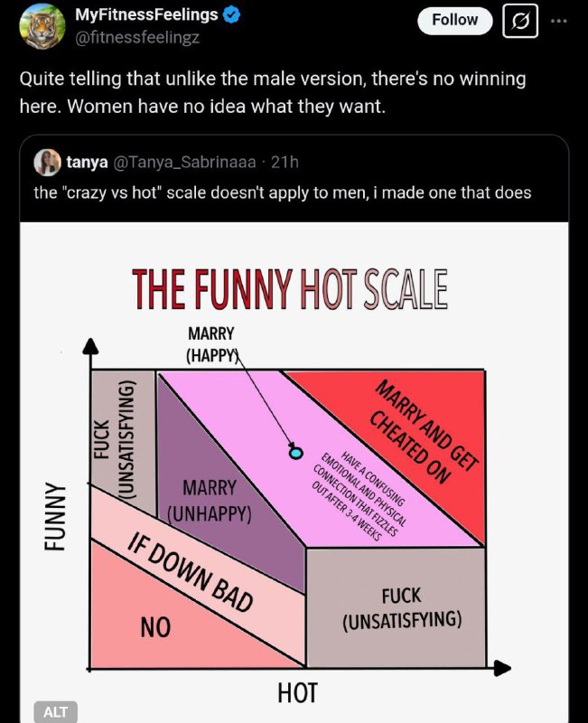Click the If Down Bad diagonal band
Viewport: 588px width, 723px height.
[x=191, y=571]
